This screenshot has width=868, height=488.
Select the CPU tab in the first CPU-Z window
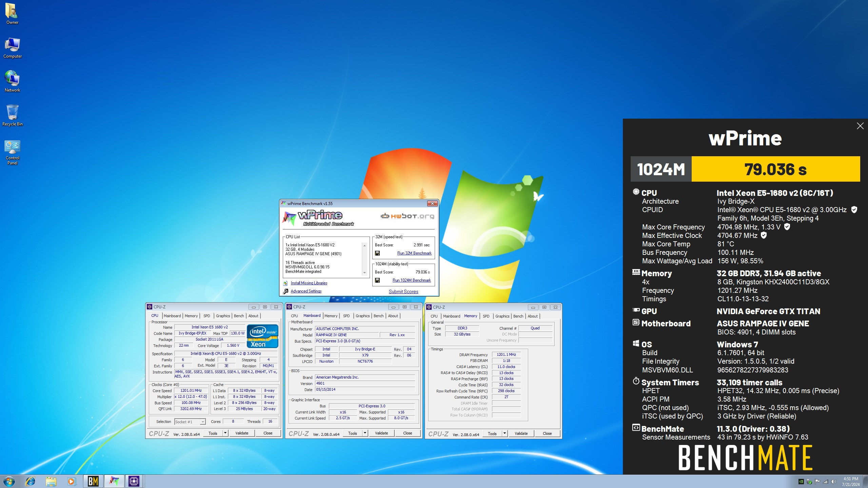(155, 316)
